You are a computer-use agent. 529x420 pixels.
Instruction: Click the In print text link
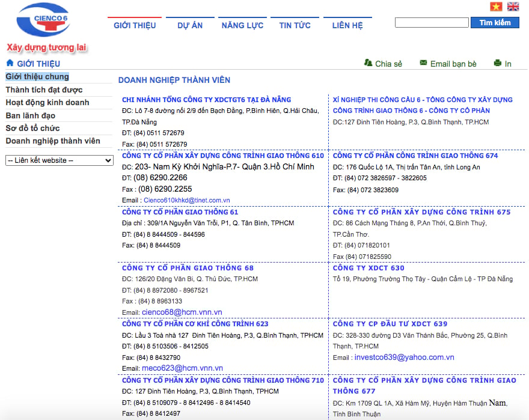click(508, 64)
